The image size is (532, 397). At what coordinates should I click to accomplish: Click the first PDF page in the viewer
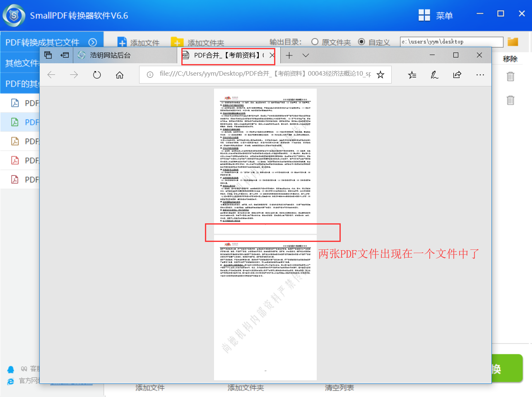coord(265,161)
